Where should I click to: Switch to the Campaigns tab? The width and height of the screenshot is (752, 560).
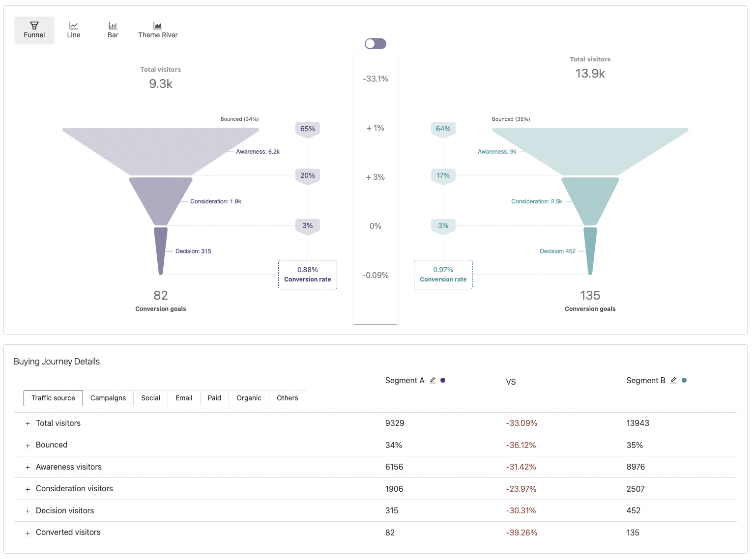[108, 398]
